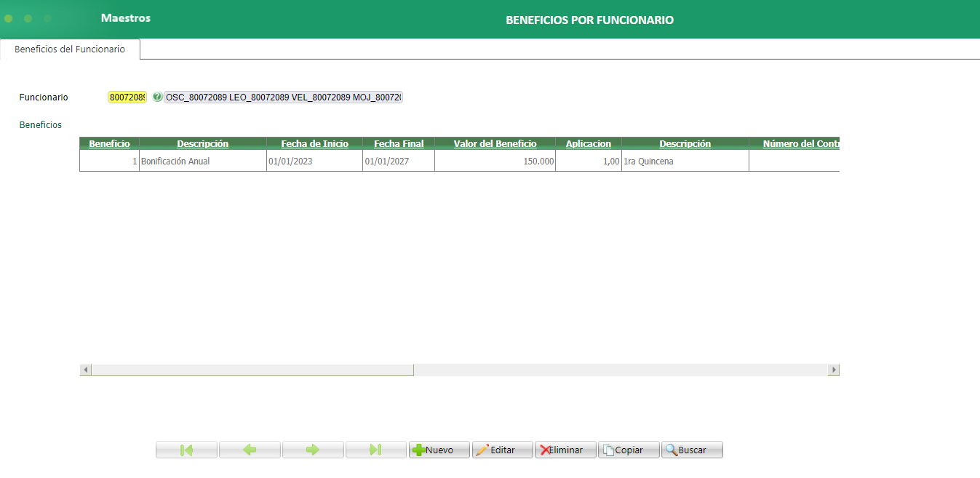
Task: Click the Funcionario name field OSC_80072089
Action: click(283, 97)
